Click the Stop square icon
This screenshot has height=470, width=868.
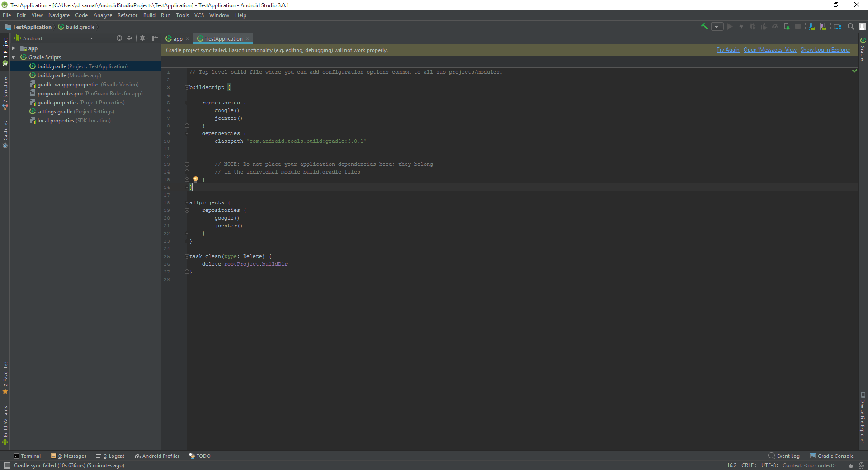click(798, 27)
